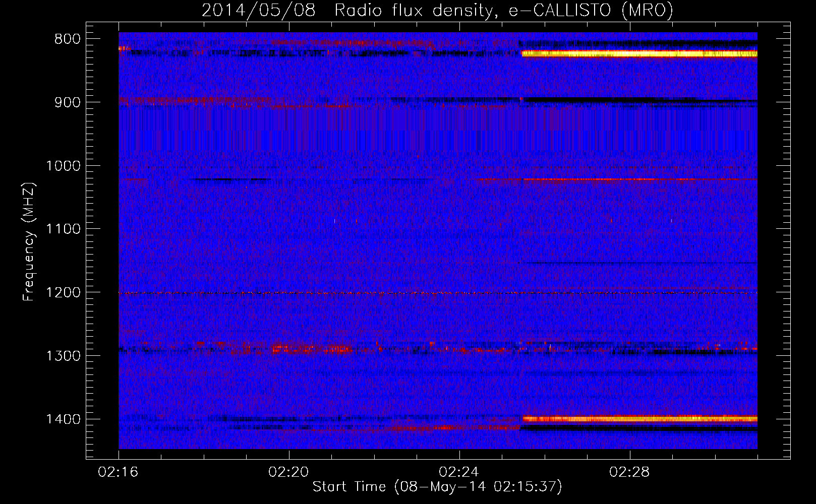Click the 'Frequency (MHZ)' axis label

coord(29,242)
